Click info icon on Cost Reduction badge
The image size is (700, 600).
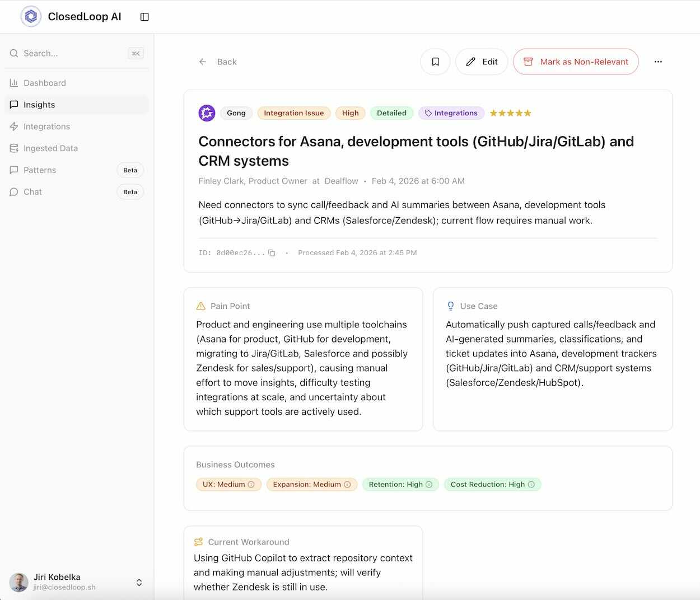pyautogui.click(x=531, y=485)
